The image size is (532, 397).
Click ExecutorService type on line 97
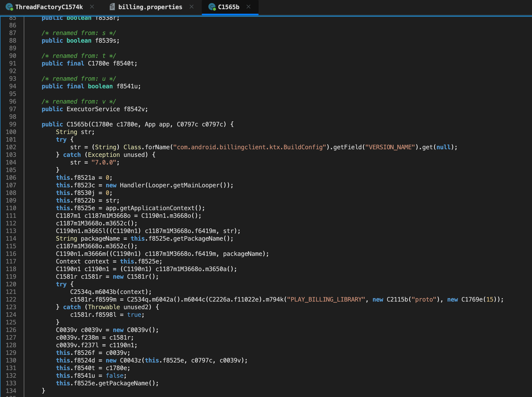tap(93, 109)
